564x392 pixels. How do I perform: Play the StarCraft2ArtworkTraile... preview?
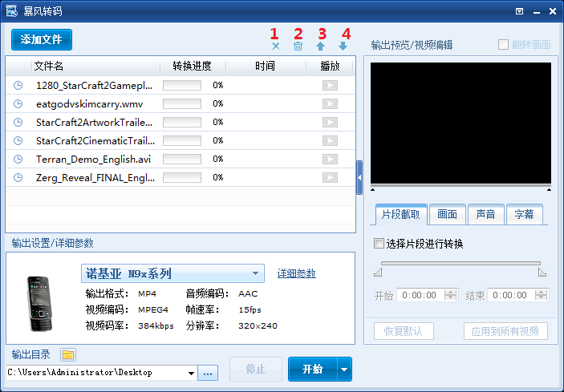coord(330,122)
